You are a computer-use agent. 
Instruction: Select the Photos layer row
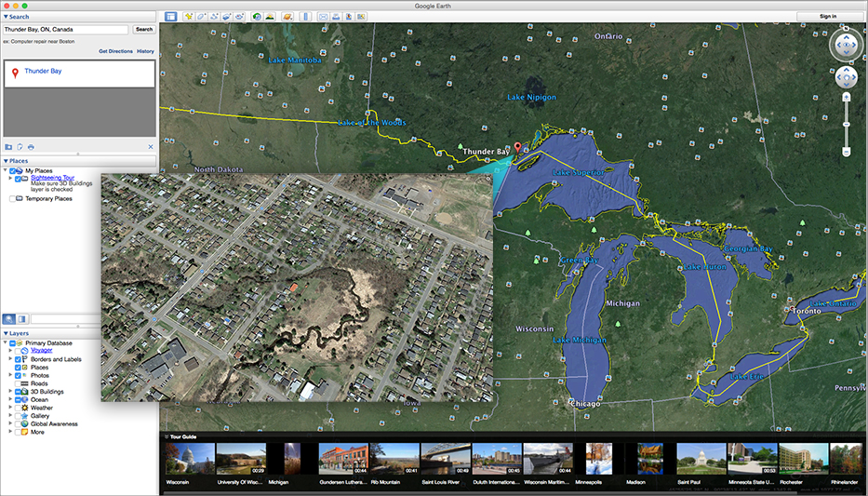point(40,375)
